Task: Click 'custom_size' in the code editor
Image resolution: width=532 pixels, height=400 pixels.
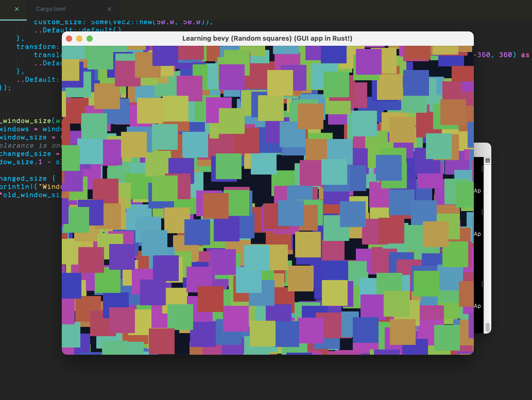Action: pyautogui.click(x=57, y=22)
